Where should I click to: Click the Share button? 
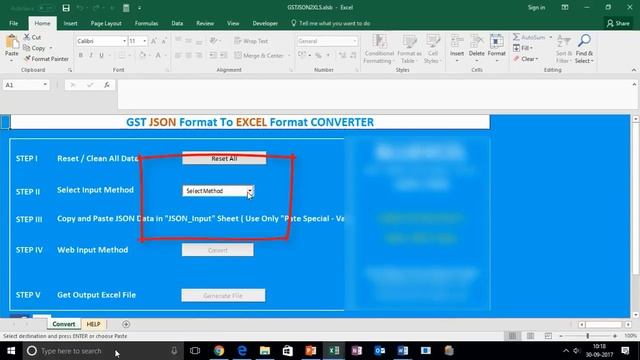pos(618,23)
